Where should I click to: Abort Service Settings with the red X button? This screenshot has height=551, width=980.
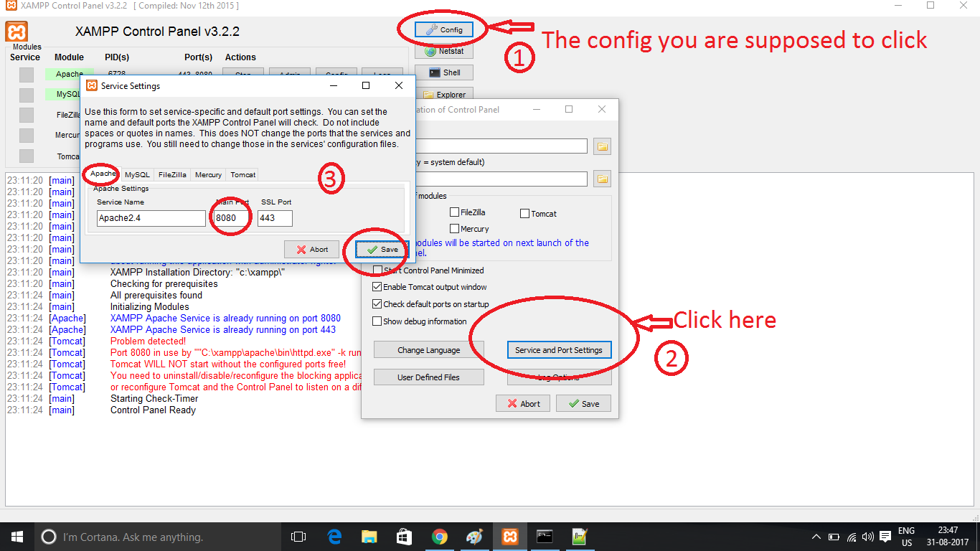pyautogui.click(x=311, y=249)
